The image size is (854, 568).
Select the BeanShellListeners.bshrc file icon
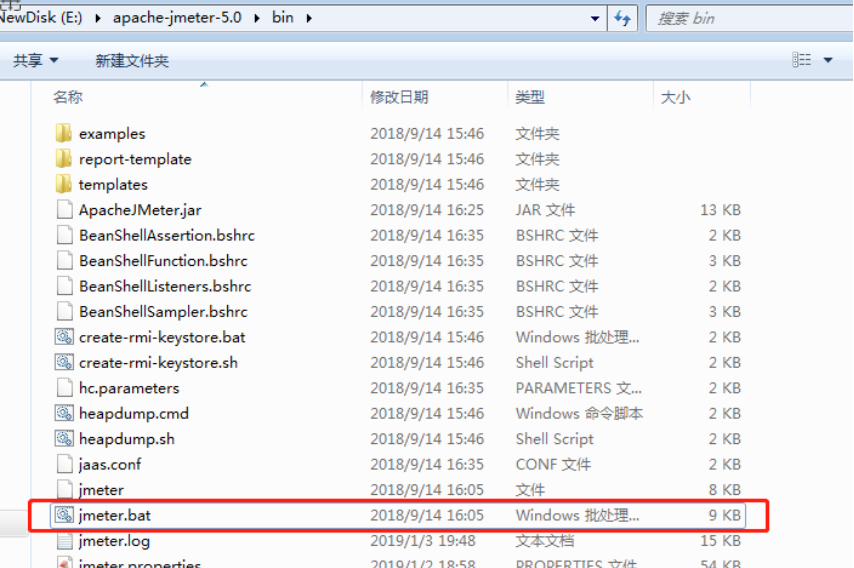pyautogui.click(x=64, y=286)
